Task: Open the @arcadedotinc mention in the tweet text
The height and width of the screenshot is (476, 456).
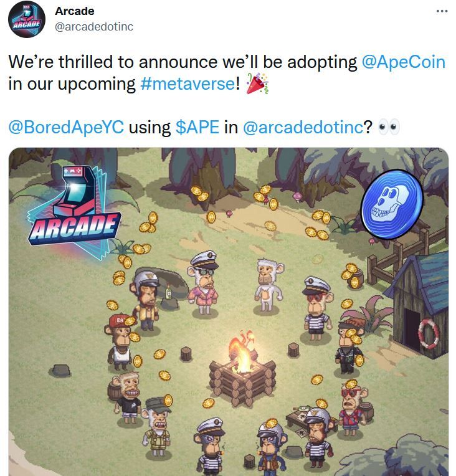Action: [x=303, y=127]
